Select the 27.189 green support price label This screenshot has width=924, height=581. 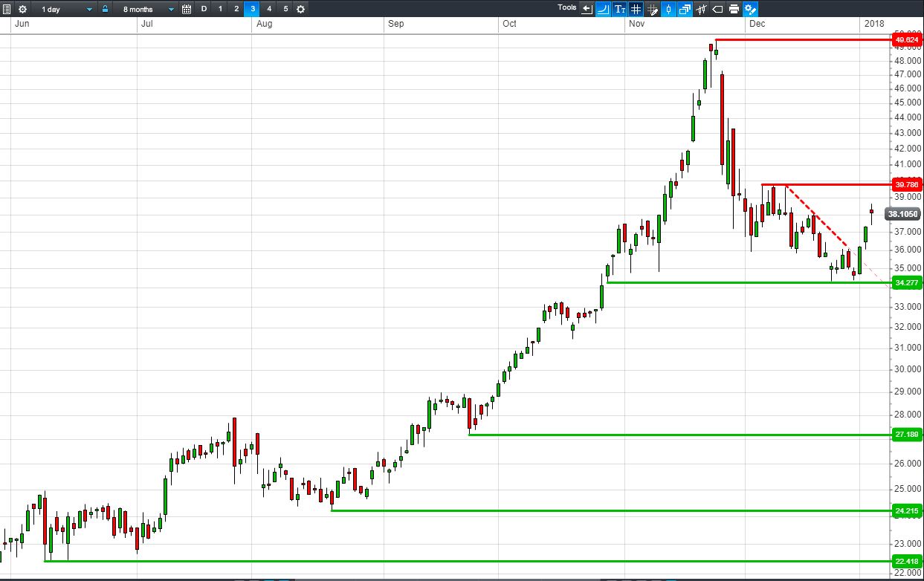pyautogui.click(x=907, y=435)
